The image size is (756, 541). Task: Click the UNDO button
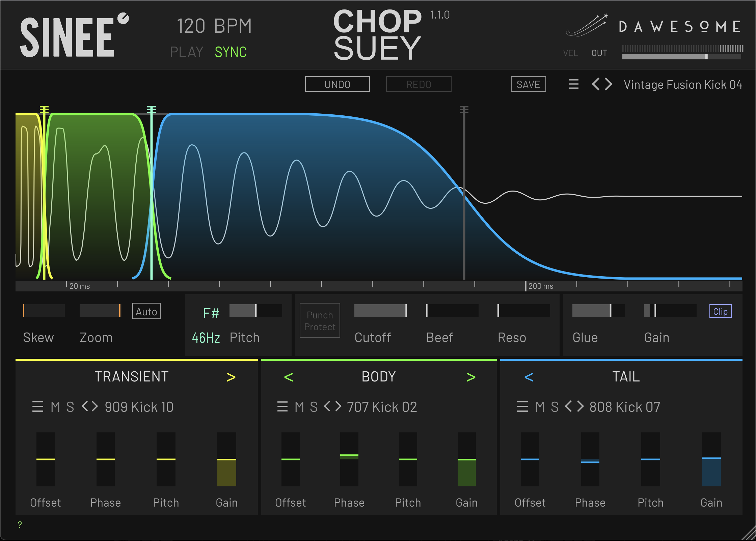coord(337,84)
